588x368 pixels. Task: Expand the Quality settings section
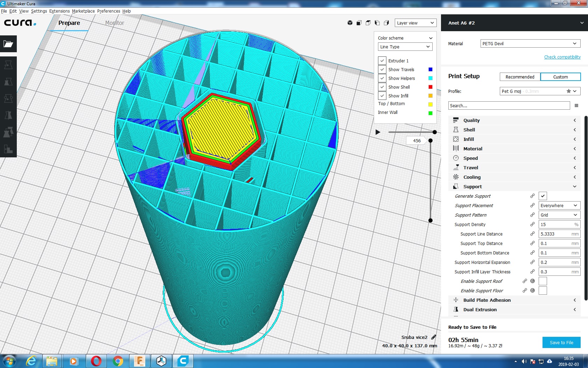tap(514, 120)
